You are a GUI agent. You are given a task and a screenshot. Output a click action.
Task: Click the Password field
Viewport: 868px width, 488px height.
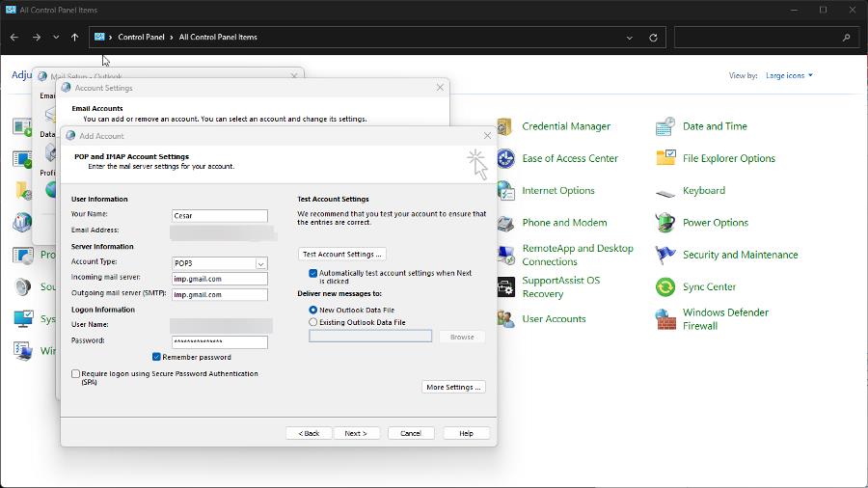pyautogui.click(x=220, y=342)
